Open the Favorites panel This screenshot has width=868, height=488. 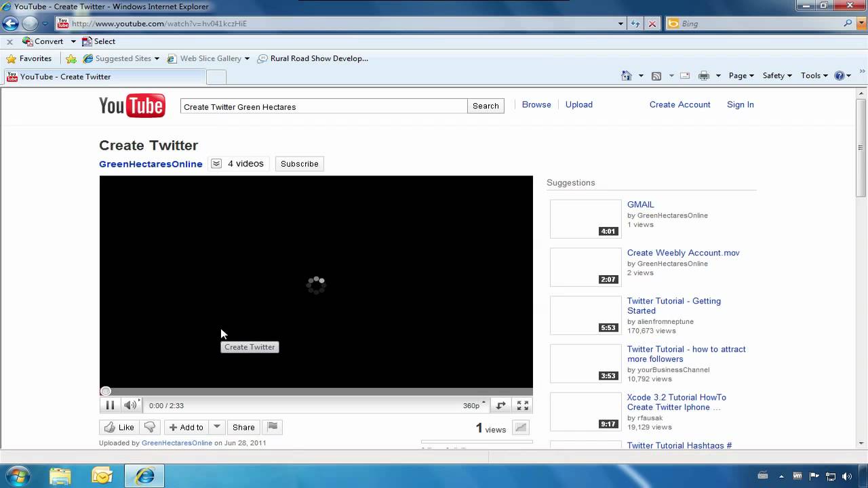pyautogui.click(x=29, y=59)
